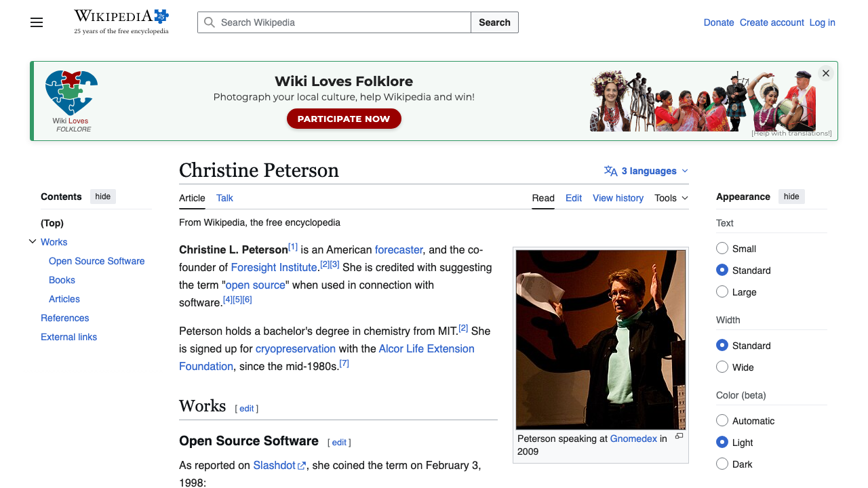Open the View history tab

[x=618, y=198]
